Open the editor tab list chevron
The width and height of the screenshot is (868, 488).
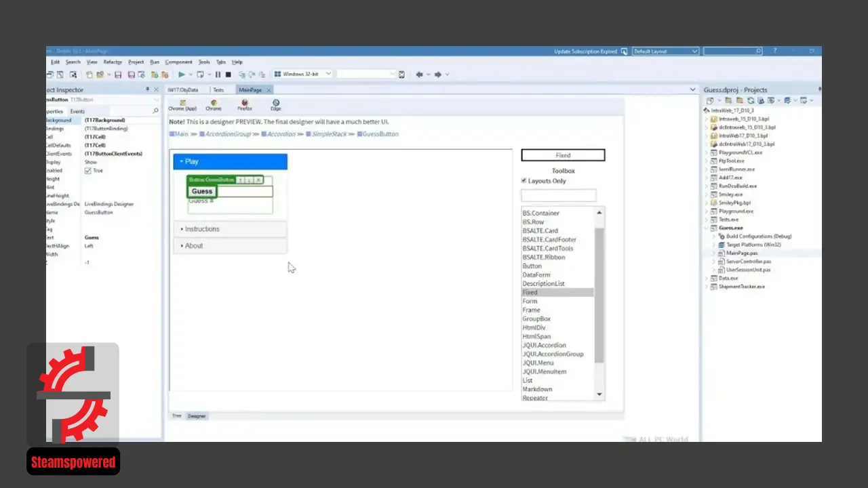coord(692,89)
